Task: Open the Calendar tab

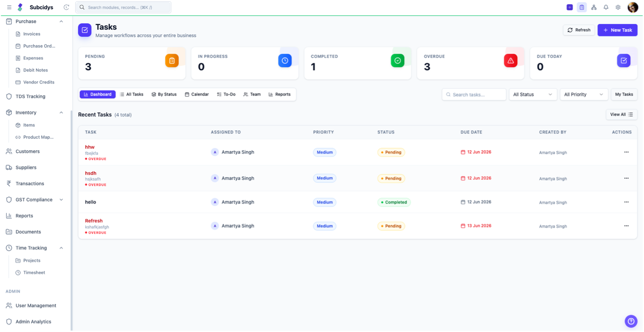Action: [197, 94]
